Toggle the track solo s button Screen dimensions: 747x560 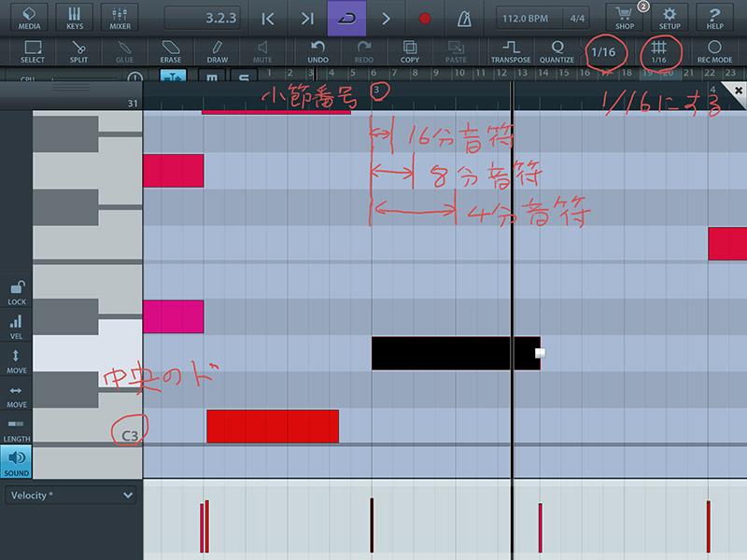point(244,77)
